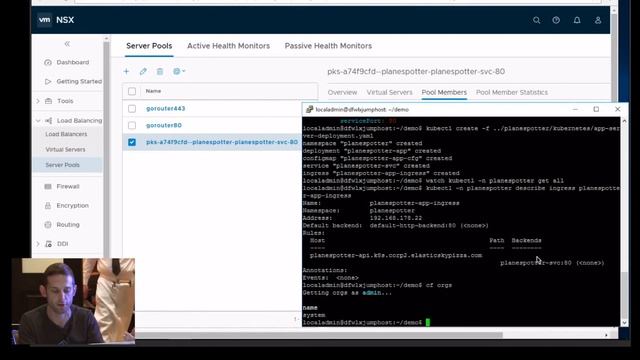Click the Firewall icon in sidebar
The width and height of the screenshot is (640, 360).
pyautogui.click(x=48, y=187)
